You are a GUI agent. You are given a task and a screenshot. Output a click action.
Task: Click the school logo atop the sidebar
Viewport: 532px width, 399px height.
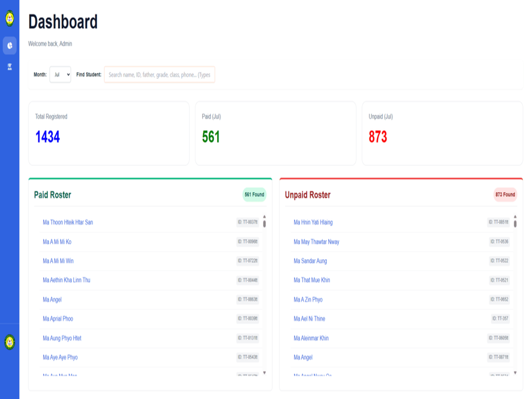[x=9, y=18]
